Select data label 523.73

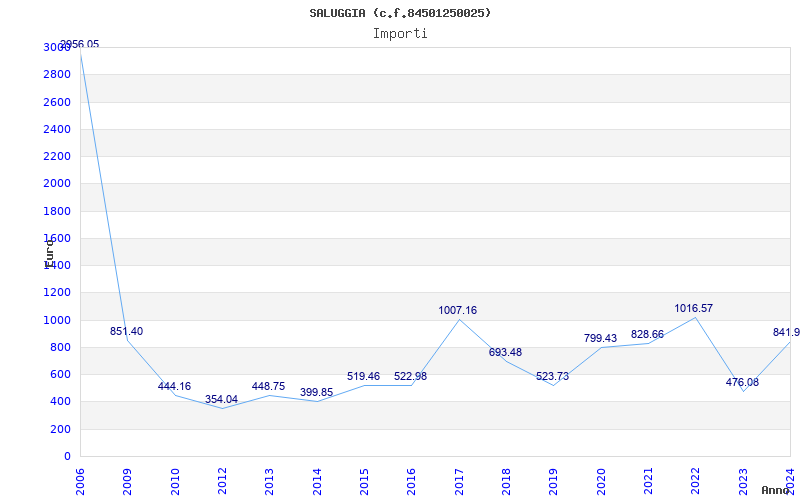pos(553,376)
